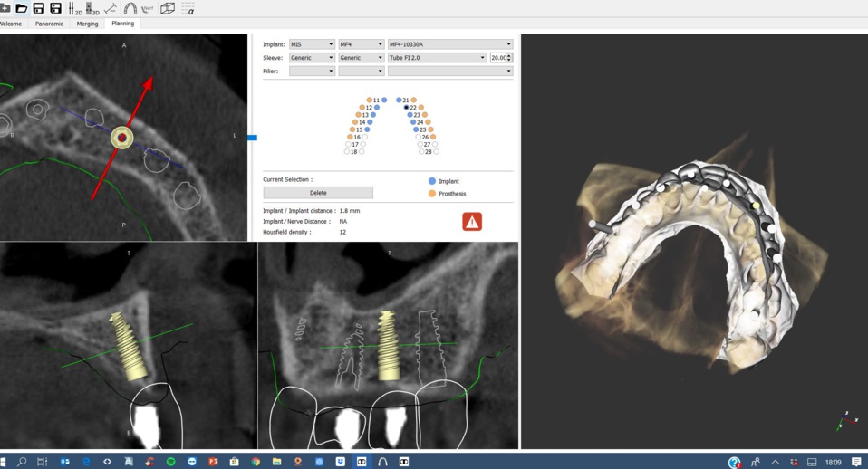This screenshot has width=868, height=469.
Task: Open the second Pilier dropdown
Action: click(361, 71)
